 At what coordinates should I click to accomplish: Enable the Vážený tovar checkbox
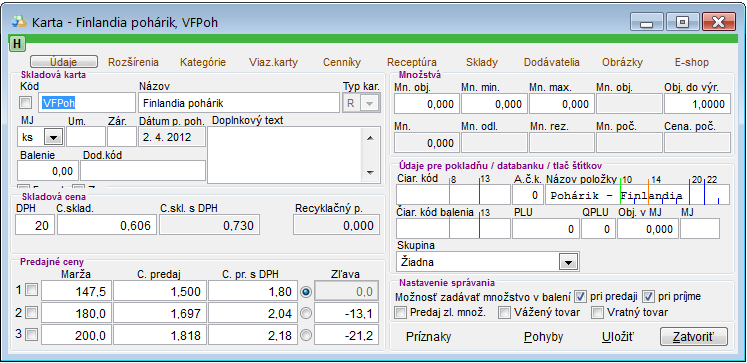[x=504, y=313]
